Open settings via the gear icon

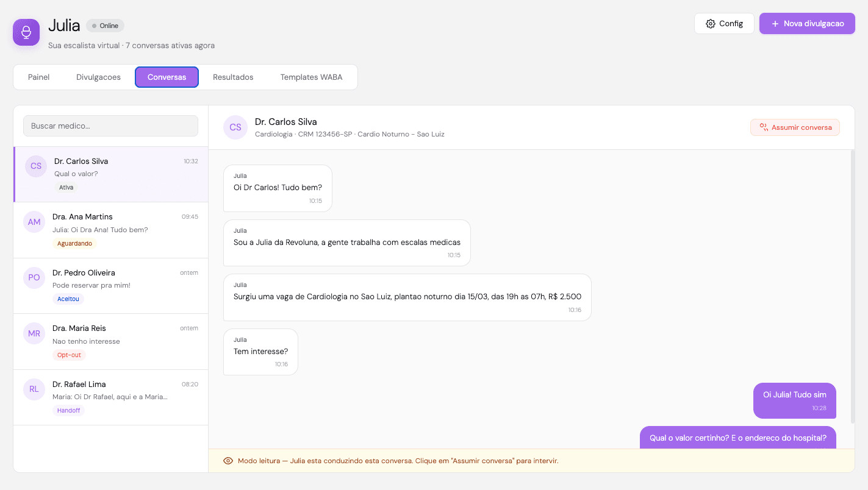(709, 23)
